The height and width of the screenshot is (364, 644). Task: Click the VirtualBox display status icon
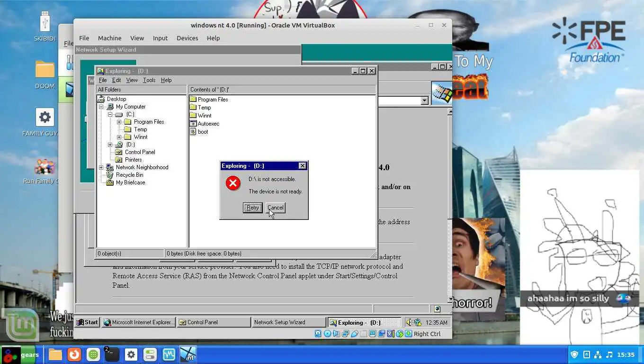click(x=373, y=334)
